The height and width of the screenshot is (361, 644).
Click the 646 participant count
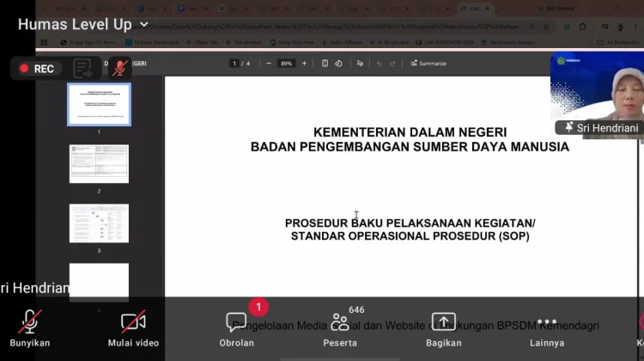356,309
